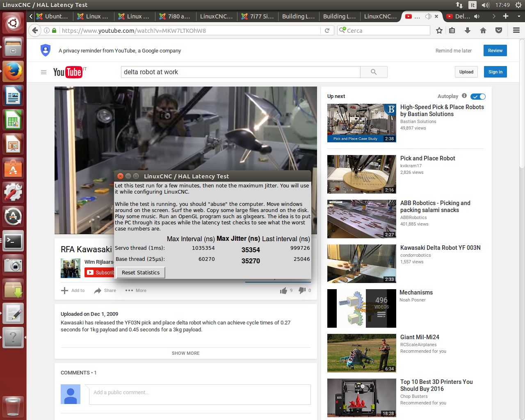Open YouTube guide hamburger menu
Image resolution: width=525 pixels, height=420 pixels.
[x=43, y=72]
